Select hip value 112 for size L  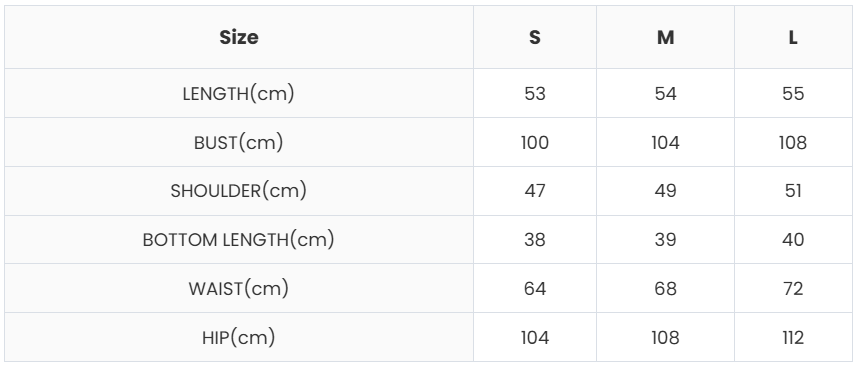pos(793,337)
